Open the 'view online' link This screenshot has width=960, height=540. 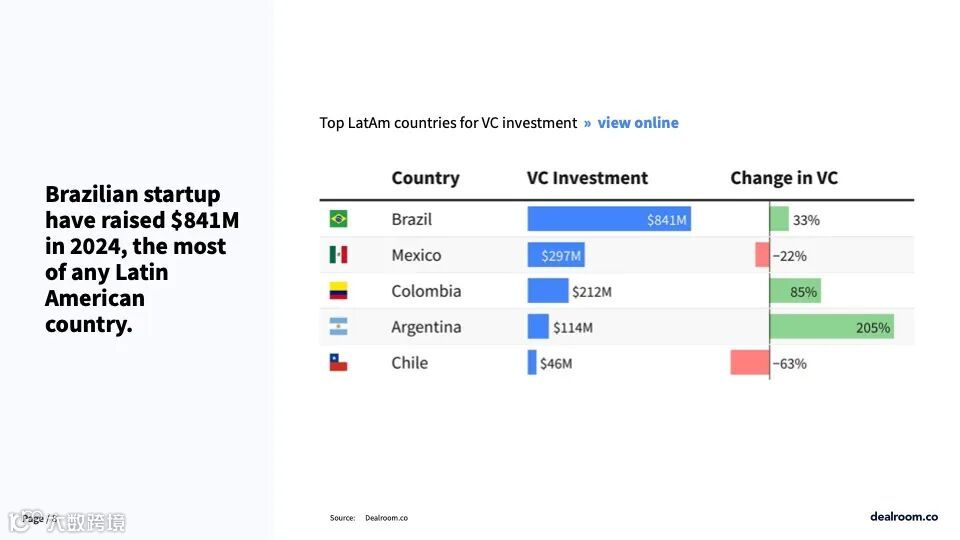click(x=638, y=123)
